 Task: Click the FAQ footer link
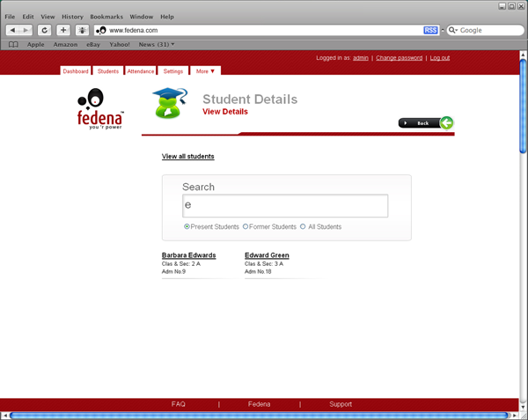pos(178,404)
